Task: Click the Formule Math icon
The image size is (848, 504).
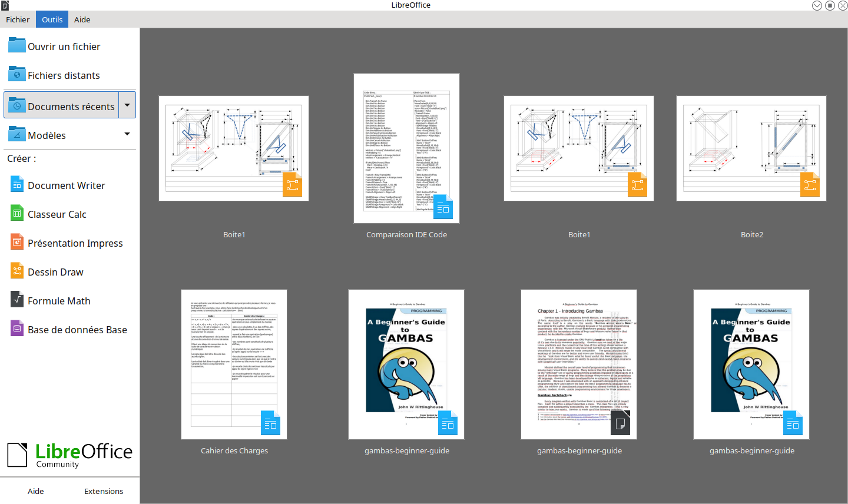Action: tap(17, 300)
